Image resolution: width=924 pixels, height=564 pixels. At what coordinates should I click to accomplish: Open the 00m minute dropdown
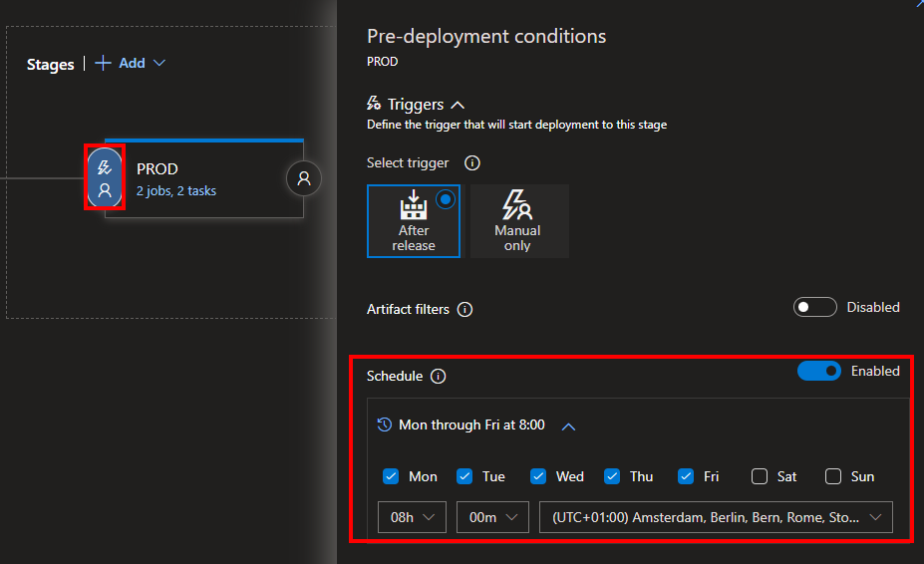pyautogui.click(x=492, y=517)
